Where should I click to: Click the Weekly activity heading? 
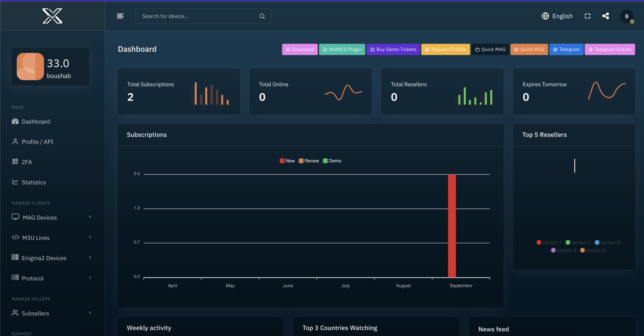click(x=149, y=328)
